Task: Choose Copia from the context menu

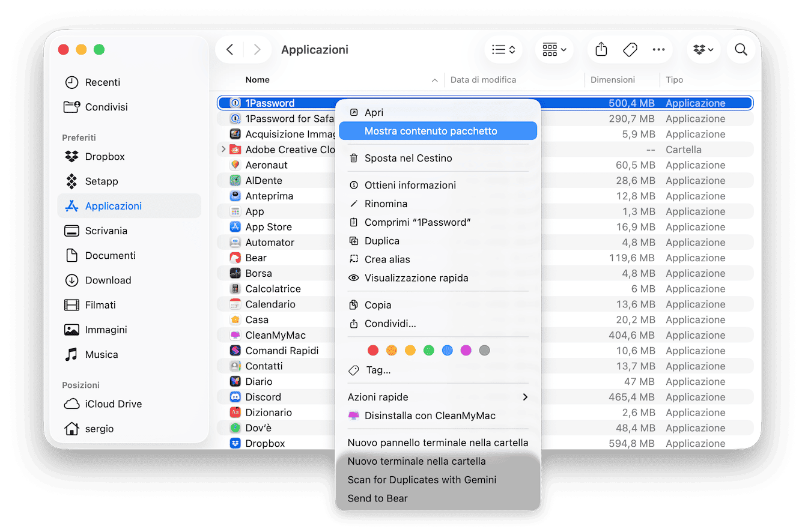Action: coord(438,306)
